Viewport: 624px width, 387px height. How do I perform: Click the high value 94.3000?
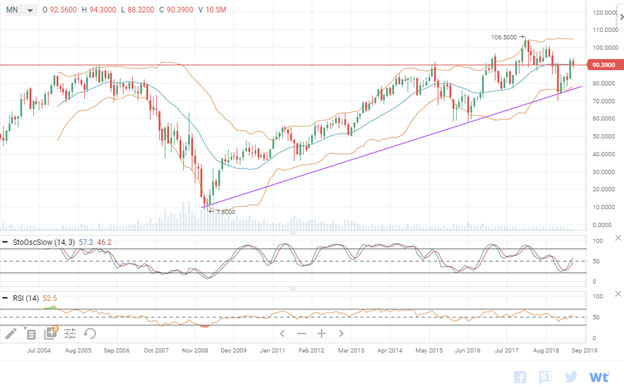pos(103,10)
